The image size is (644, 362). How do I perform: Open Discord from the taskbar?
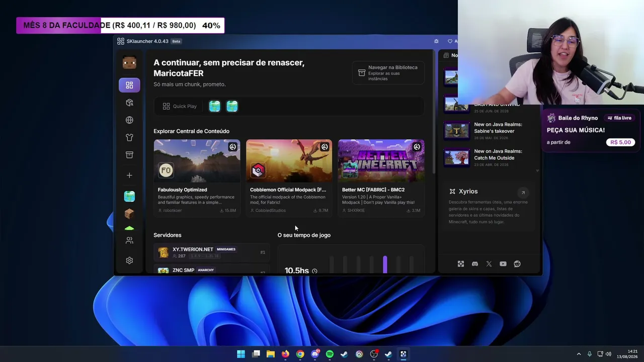(315, 354)
